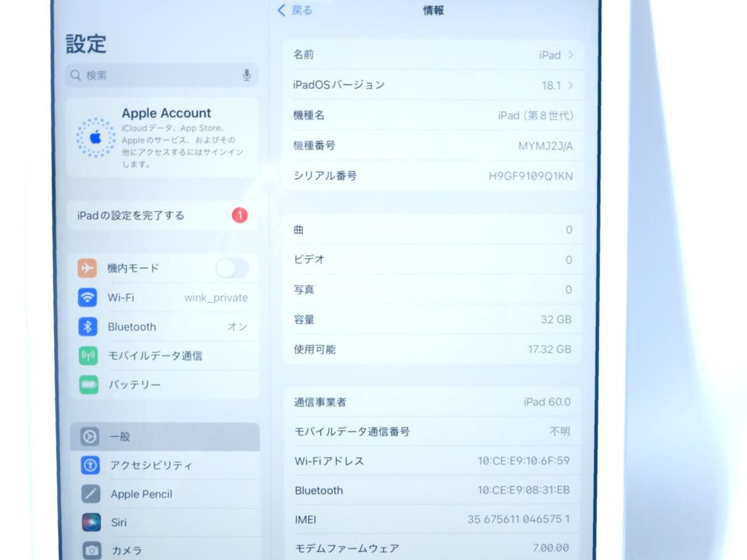Tap the Camera icon
This screenshot has height=560, width=747.
(x=92, y=550)
